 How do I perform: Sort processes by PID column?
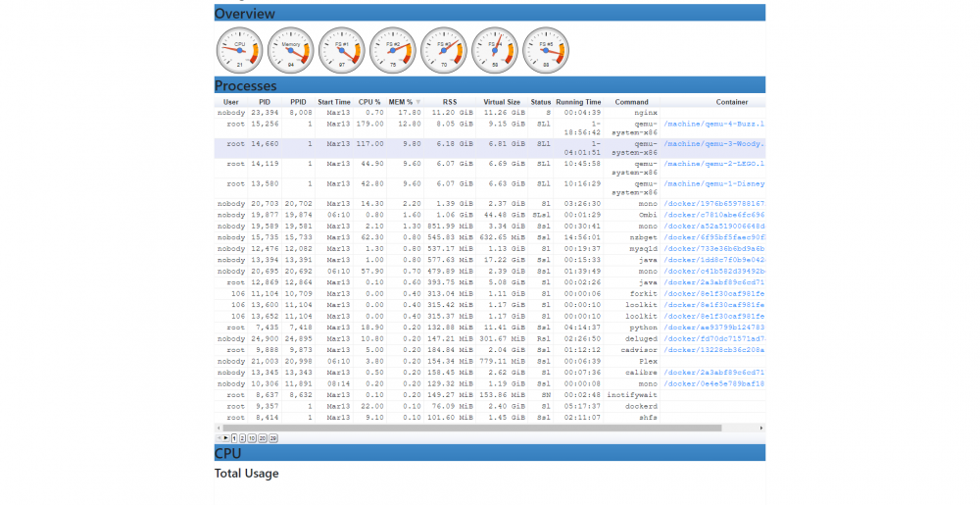click(265, 102)
